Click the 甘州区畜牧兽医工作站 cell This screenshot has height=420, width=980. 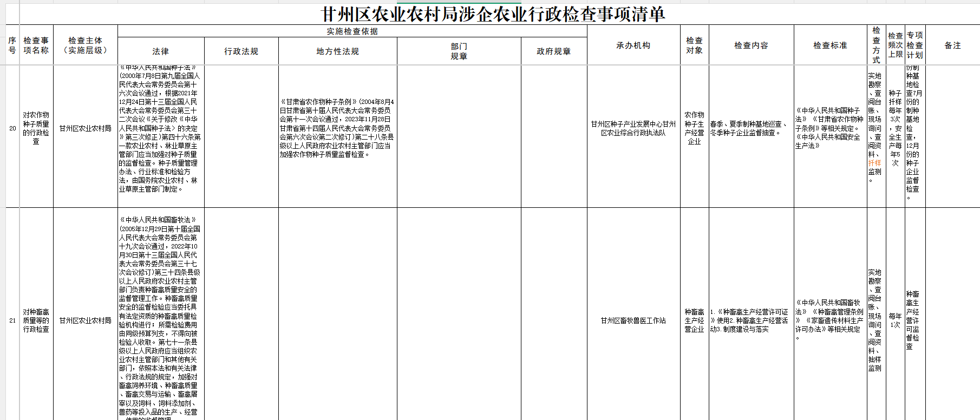point(633,320)
